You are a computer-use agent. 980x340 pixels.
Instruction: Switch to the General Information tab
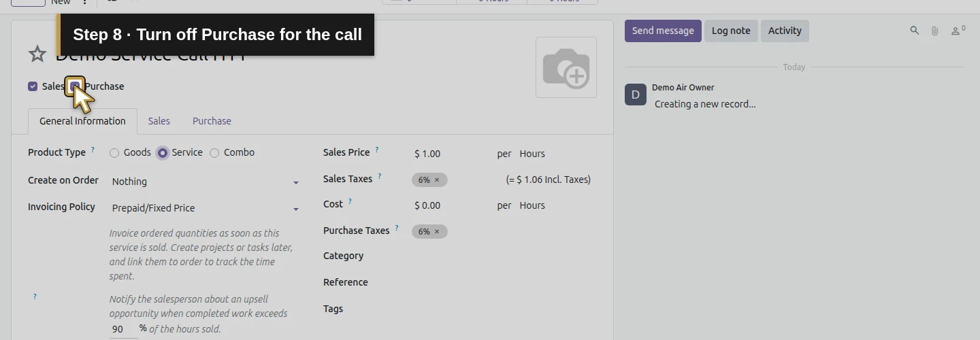click(x=82, y=121)
